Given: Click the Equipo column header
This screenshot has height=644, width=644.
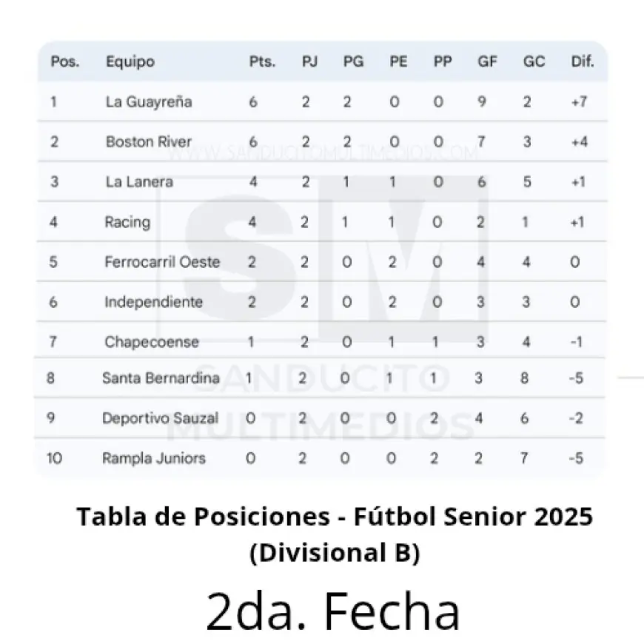Looking at the screenshot, I should (130, 61).
